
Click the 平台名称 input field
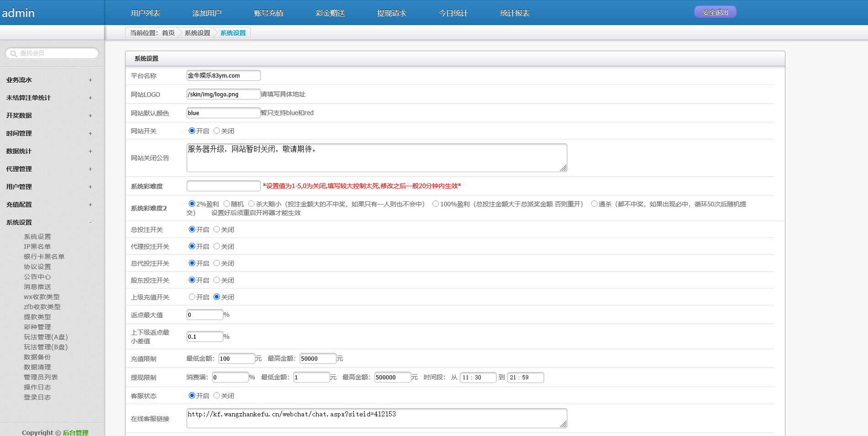223,75
